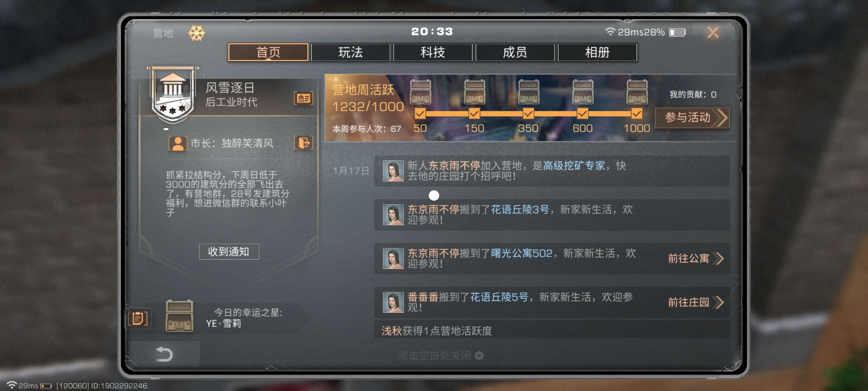Viewport: 868px width, 391px height.
Task: Switch to the 科技 tab
Action: pyautogui.click(x=433, y=52)
